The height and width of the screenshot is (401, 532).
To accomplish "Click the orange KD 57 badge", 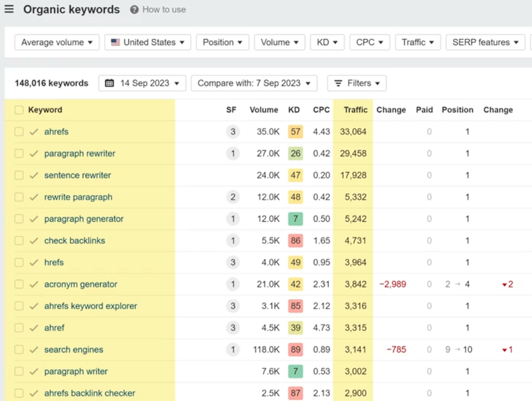I will coord(296,132).
